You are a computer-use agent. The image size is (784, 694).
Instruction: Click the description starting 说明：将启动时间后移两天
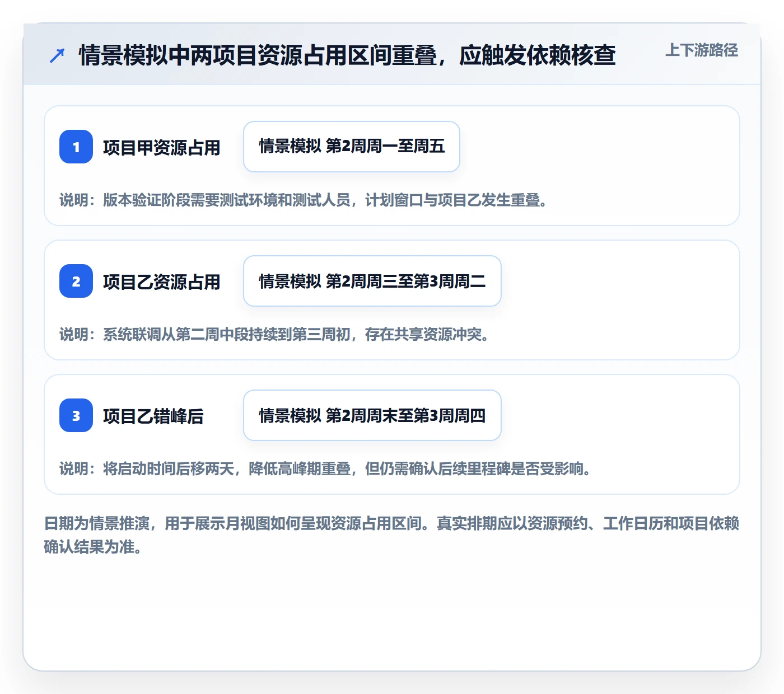(x=325, y=468)
